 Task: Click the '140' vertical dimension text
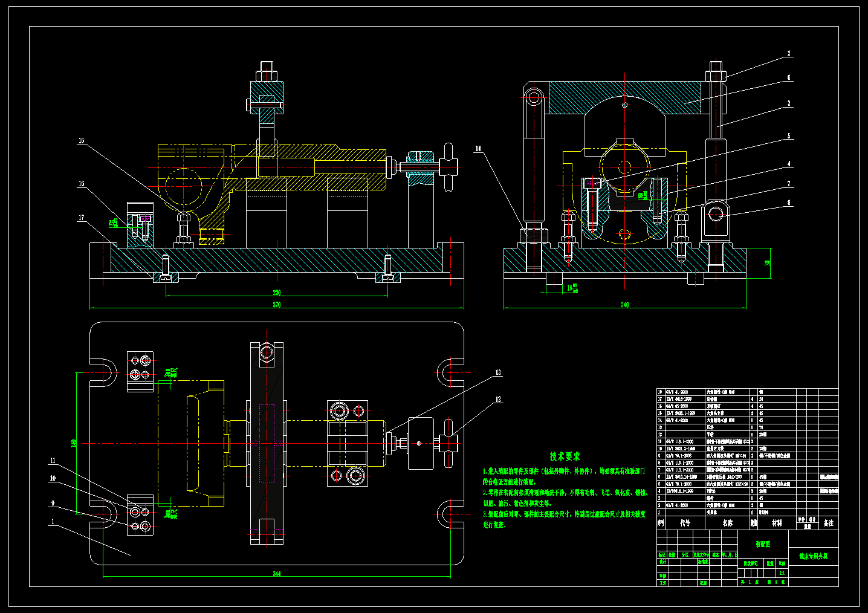(74, 443)
